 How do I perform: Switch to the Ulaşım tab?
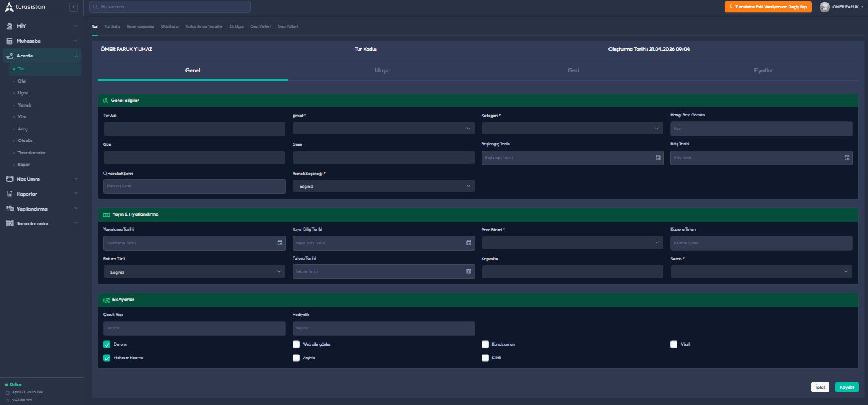(x=383, y=70)
